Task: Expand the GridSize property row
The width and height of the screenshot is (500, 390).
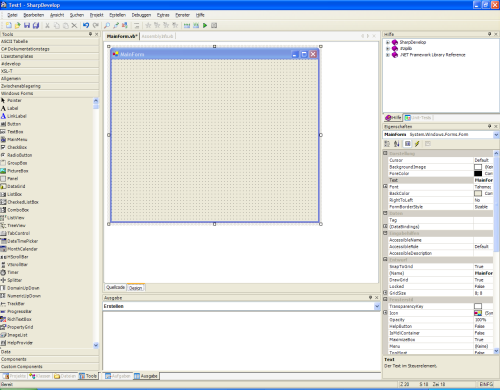Action: click(385, 293)
